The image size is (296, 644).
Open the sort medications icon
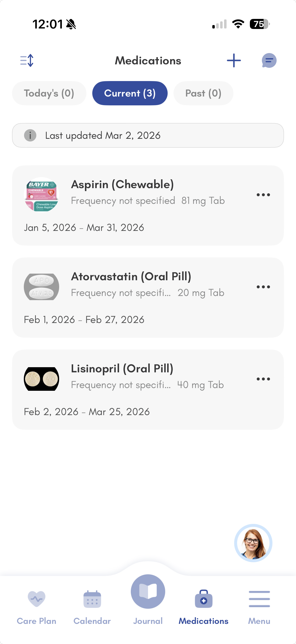[27, 60]
